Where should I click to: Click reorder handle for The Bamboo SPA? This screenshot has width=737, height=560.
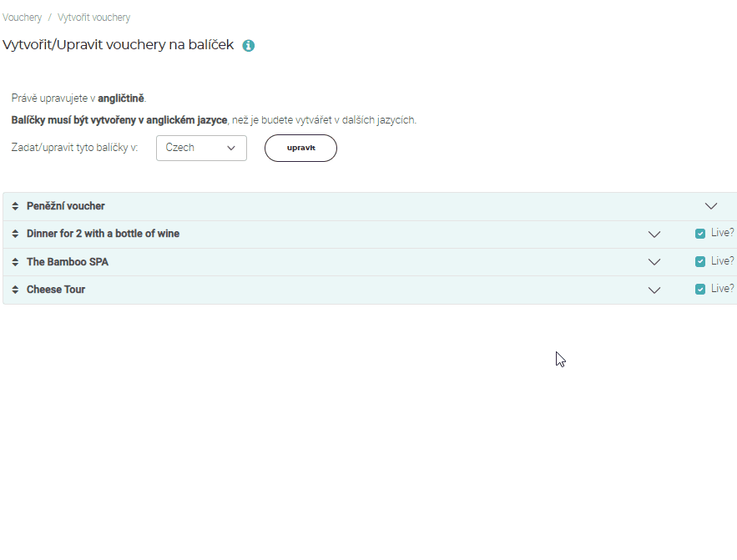tap(15, 262)
